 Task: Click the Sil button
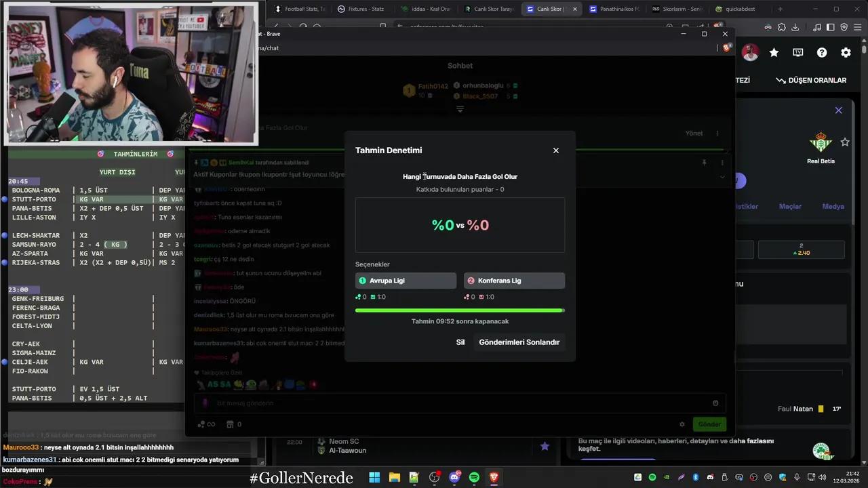460,342
